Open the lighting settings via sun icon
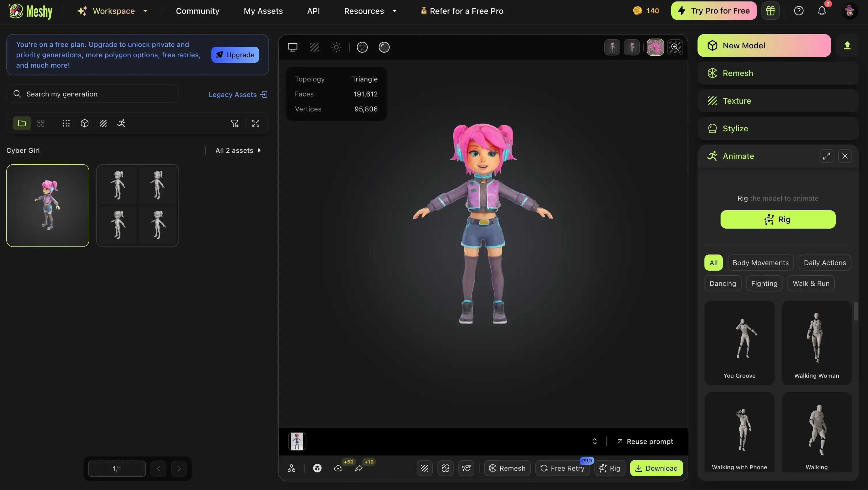Image resolution: width=868 pixels, height=490 pixels. [336, 47]
